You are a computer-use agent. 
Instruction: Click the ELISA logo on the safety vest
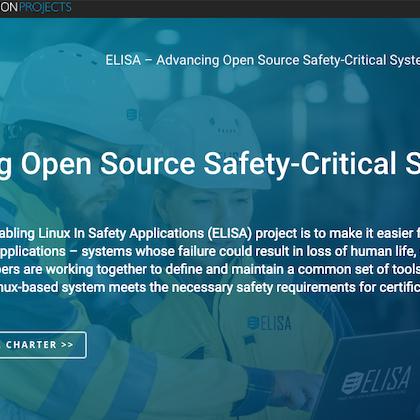tap(269, 323)
